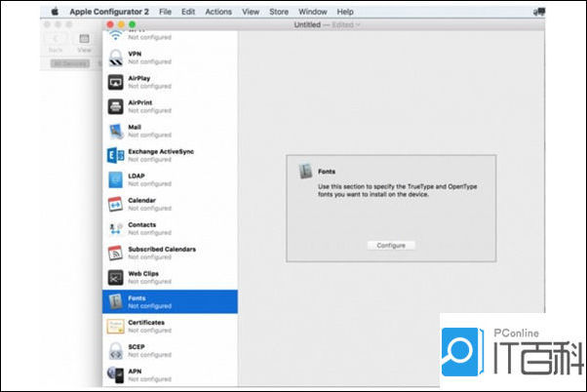
Task: Open the VPN payload icon
Action: tap(116, 59)
